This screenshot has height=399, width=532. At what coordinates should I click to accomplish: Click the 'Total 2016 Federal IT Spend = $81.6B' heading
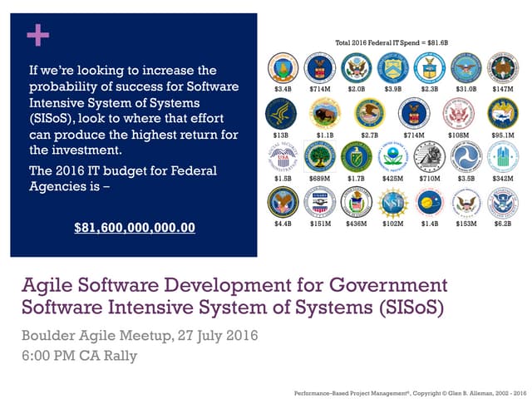point(392,42)
